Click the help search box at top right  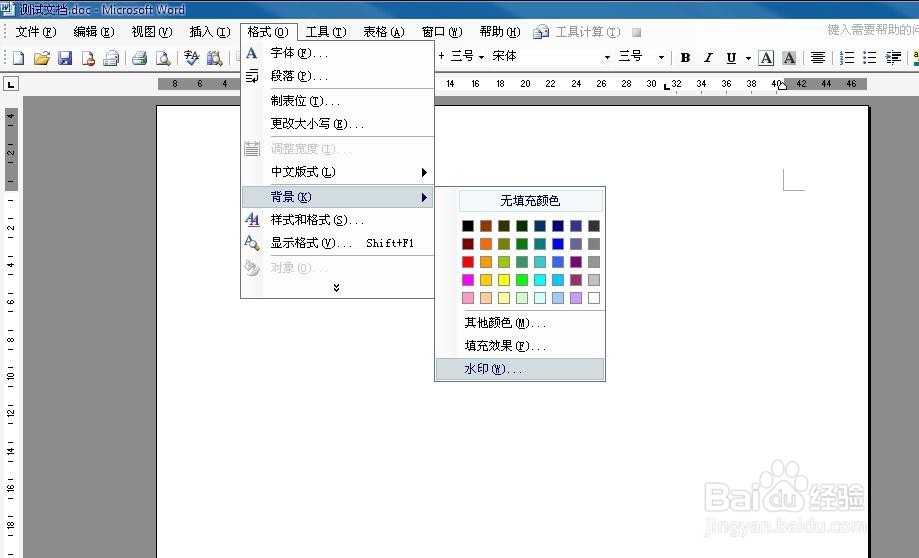(x=872, y=30)
